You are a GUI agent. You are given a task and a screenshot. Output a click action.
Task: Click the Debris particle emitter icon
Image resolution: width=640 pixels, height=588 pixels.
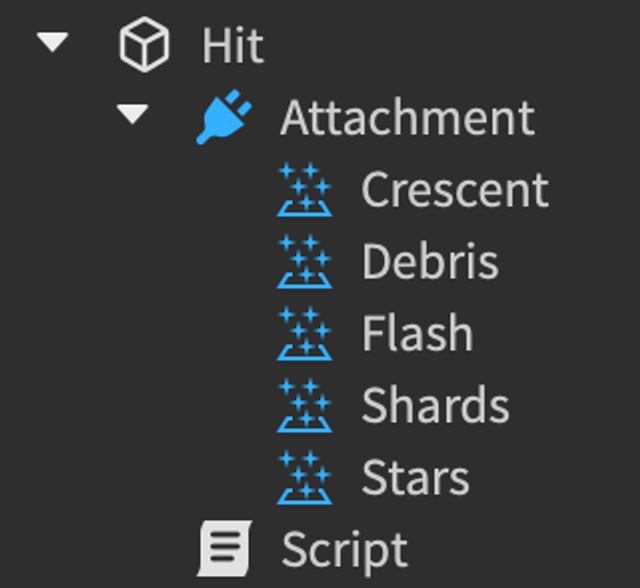pyautogui.click(x=304, y=261)
